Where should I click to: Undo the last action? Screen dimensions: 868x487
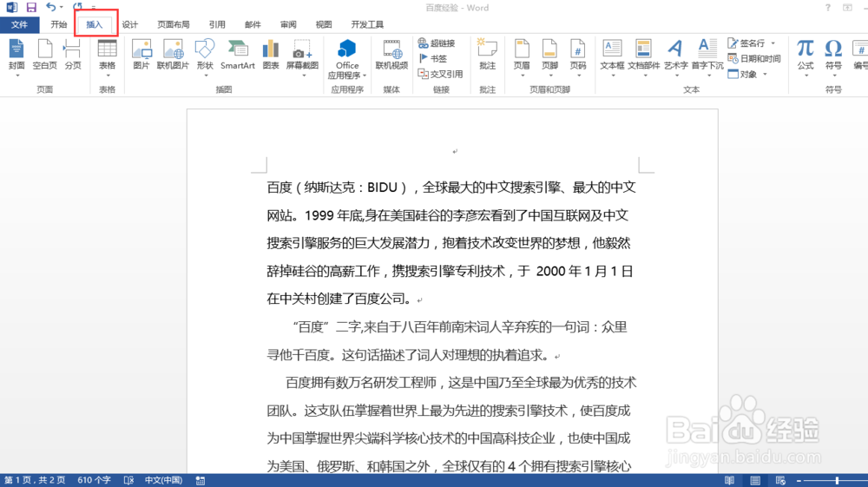50,7
